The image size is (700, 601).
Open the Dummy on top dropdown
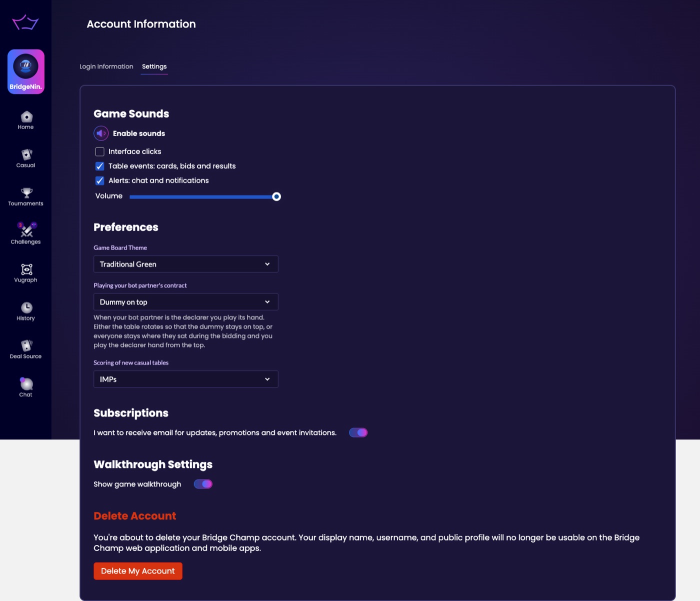pyautogui.click(x=186, y=302)
